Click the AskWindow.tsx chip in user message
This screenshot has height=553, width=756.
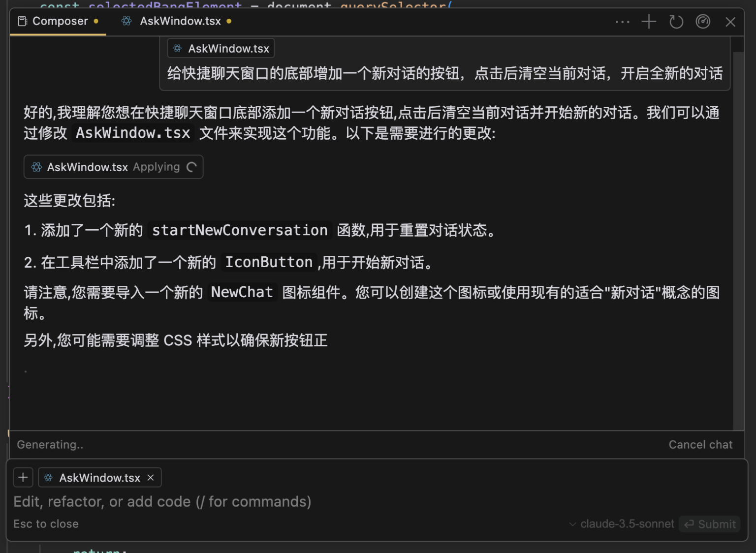[221, 49]
